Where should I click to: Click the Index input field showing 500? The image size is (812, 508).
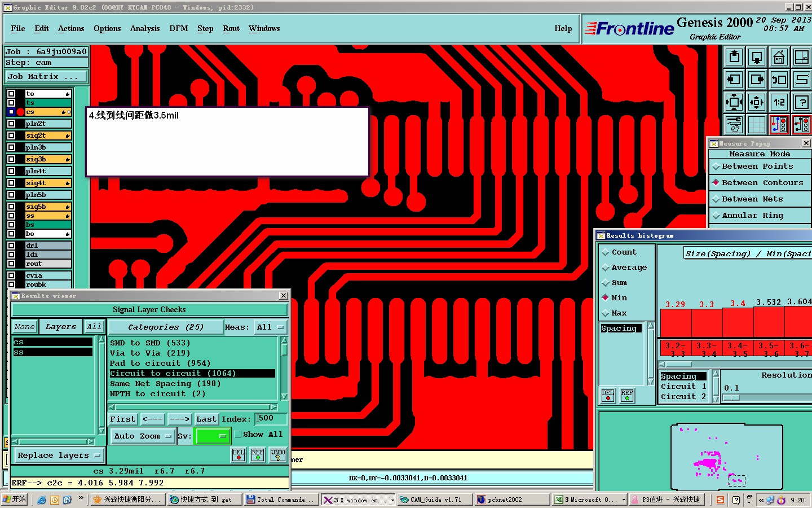click(x=271, y=419)
